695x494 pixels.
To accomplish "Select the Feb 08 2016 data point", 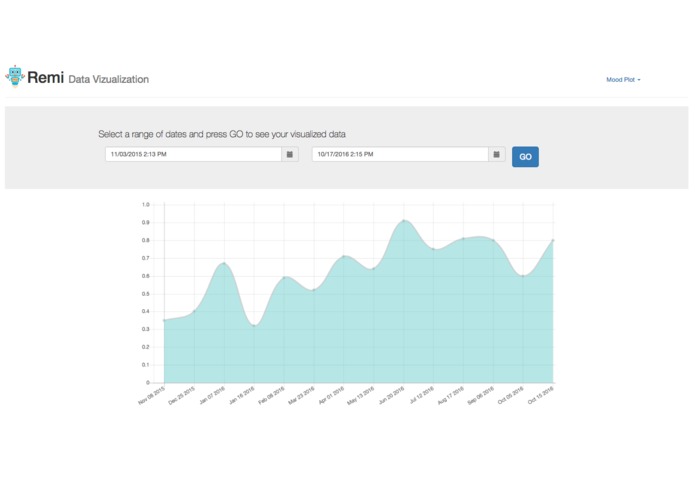I will 284,277.
